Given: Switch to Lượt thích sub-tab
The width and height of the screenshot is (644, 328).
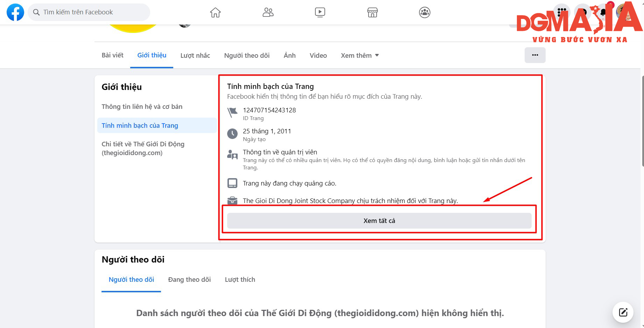Looking at the screenshot, I should point(240,280).
